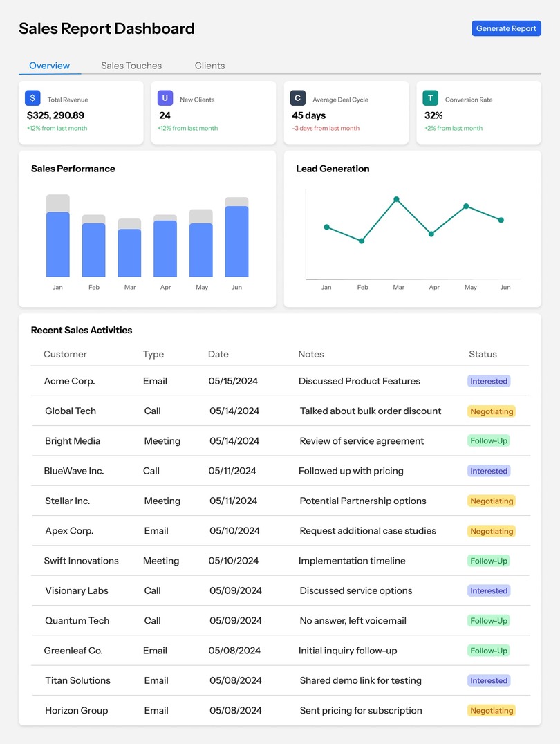
Task: Select the Swift Innovations customer name
Action: point(81,560)
